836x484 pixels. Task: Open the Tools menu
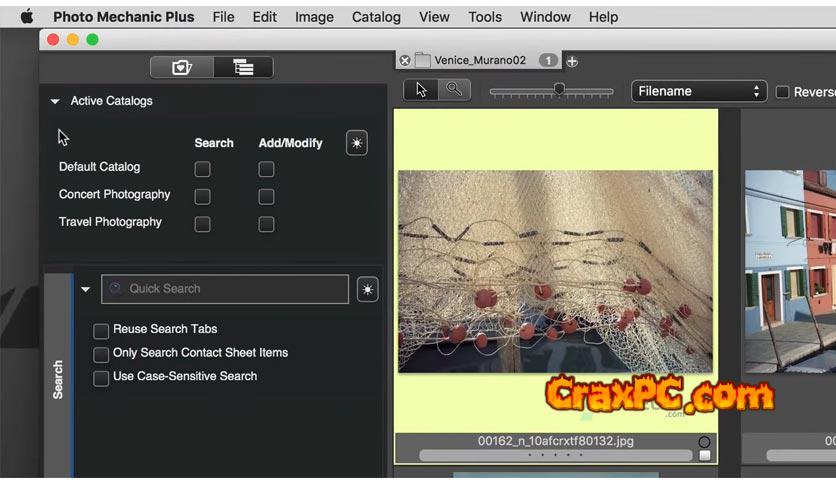click(485, 17)
